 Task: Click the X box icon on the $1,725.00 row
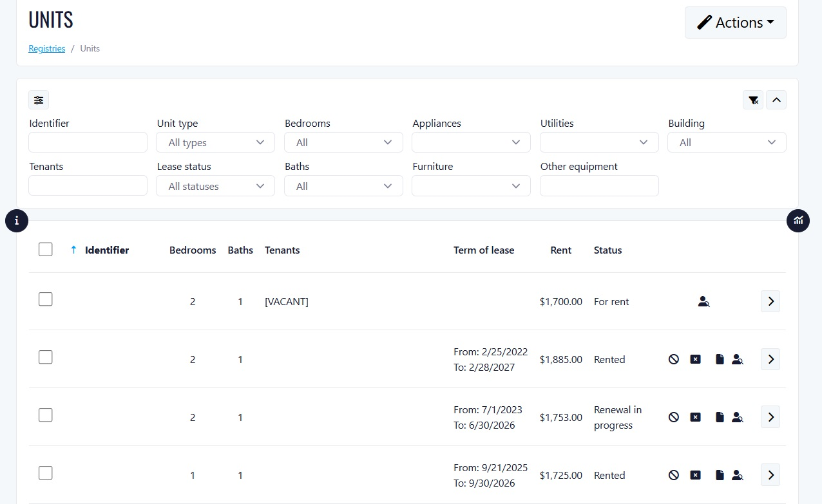[x=695, y=475]
